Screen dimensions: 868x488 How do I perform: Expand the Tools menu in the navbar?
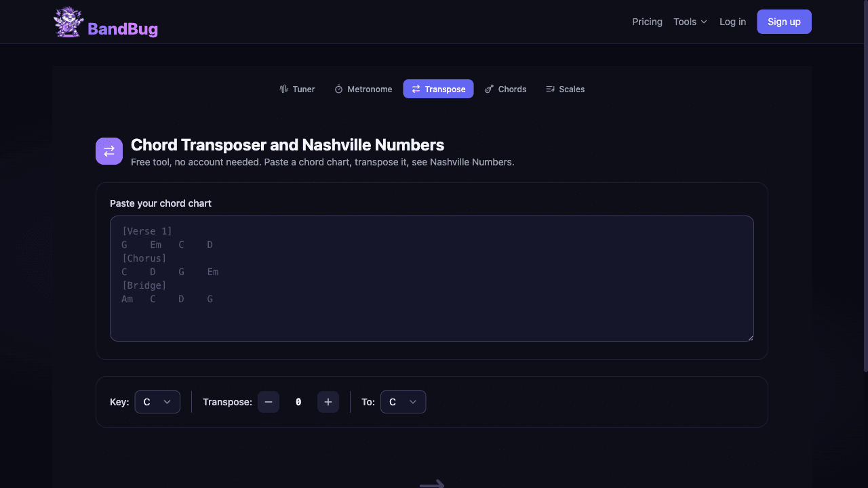(x=690, y=21)
